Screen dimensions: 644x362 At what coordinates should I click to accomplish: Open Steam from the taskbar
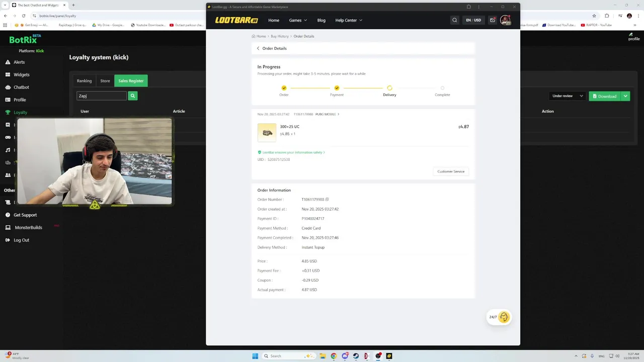click(x=356, y=356)
